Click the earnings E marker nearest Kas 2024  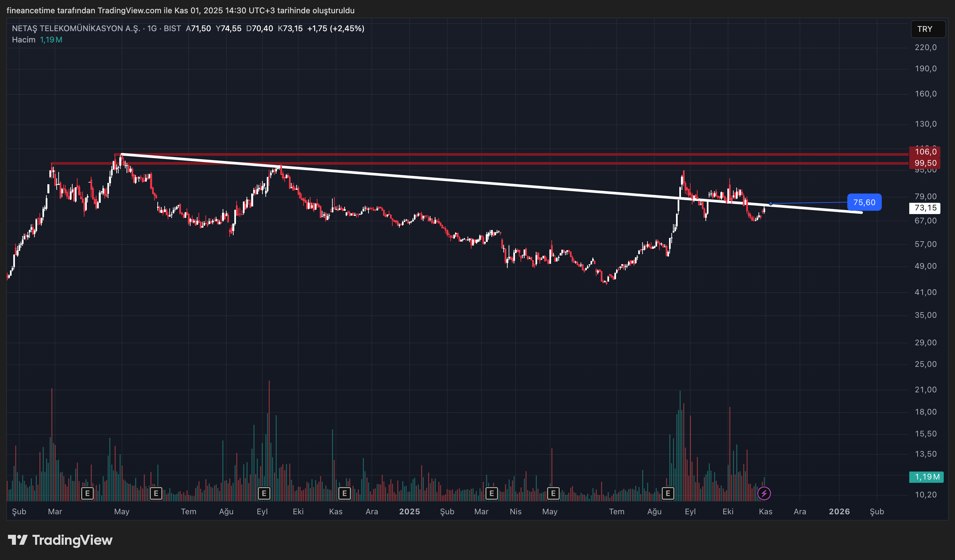coord(344,493)
